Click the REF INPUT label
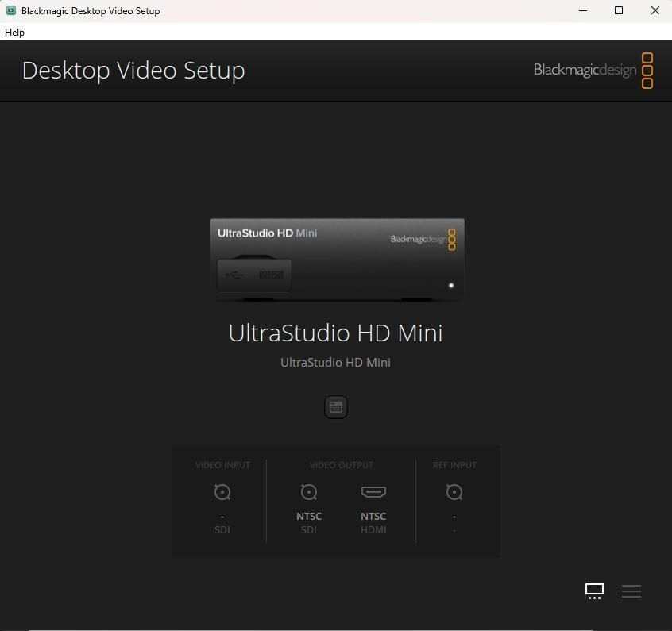The width and height of the screenshot is (672, 631). [454, 465]
